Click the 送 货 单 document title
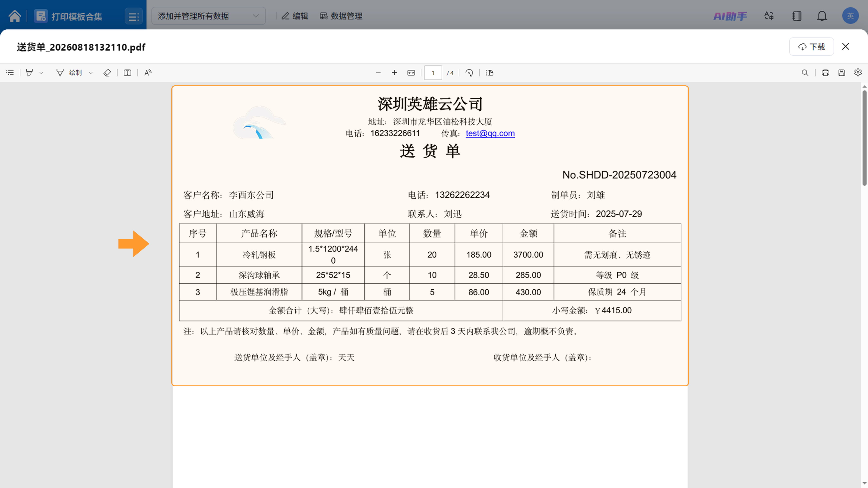This screenshot has height=488, width=868. click(x=430, y=151)
